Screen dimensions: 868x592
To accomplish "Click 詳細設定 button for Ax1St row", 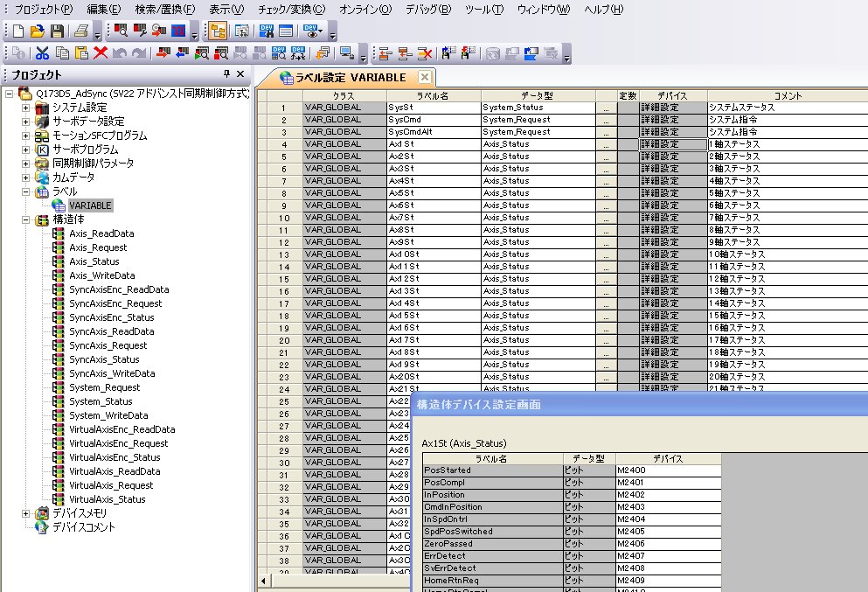I will (x=672, y=144).
